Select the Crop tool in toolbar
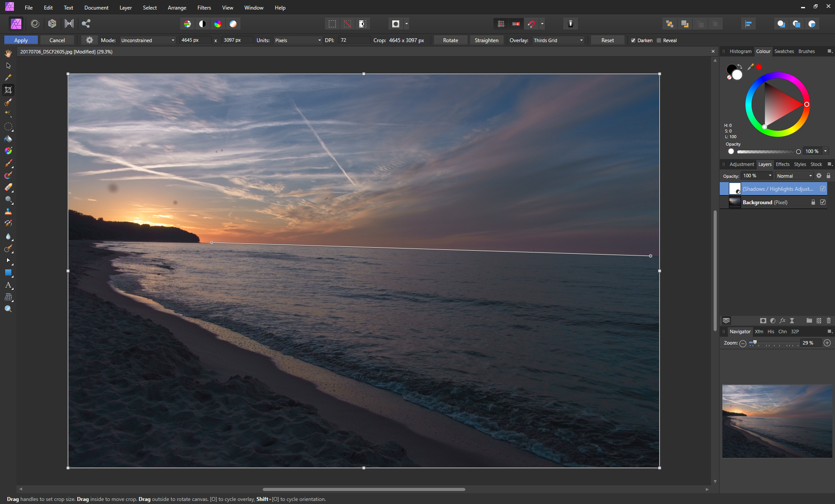The image size is (835, 504). coord(8,90)
